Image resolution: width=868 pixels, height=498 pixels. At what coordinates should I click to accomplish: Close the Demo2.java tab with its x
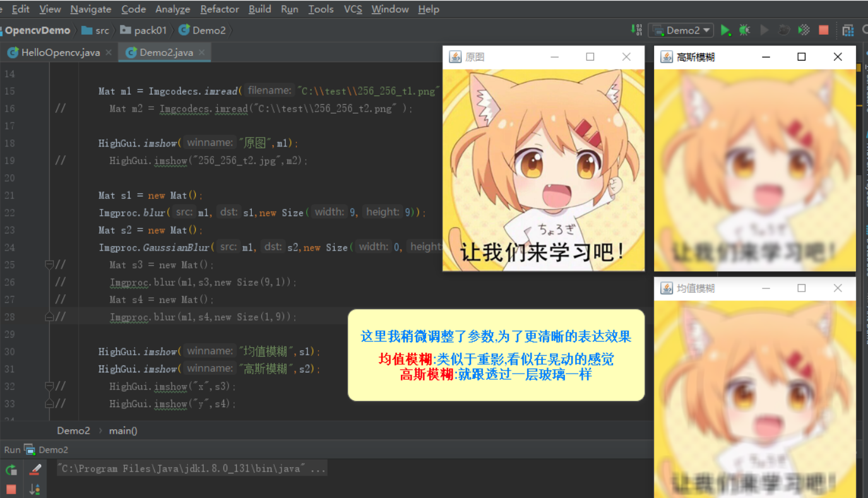pos(202,52)
